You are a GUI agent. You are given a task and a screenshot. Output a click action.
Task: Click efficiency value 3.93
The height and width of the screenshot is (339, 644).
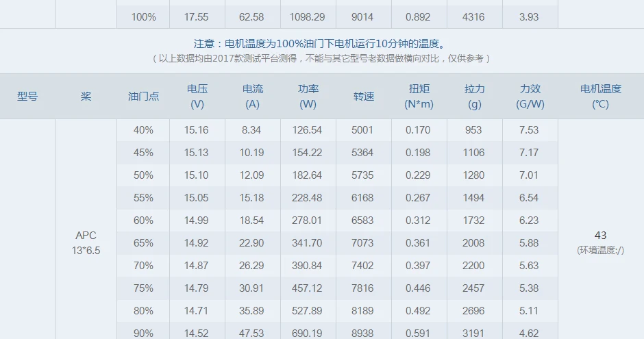(529, 17)
